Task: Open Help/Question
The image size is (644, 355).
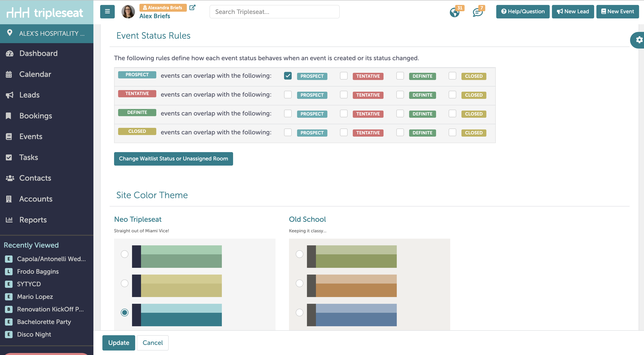Action: pyautogui.click(x=523, y=11)
